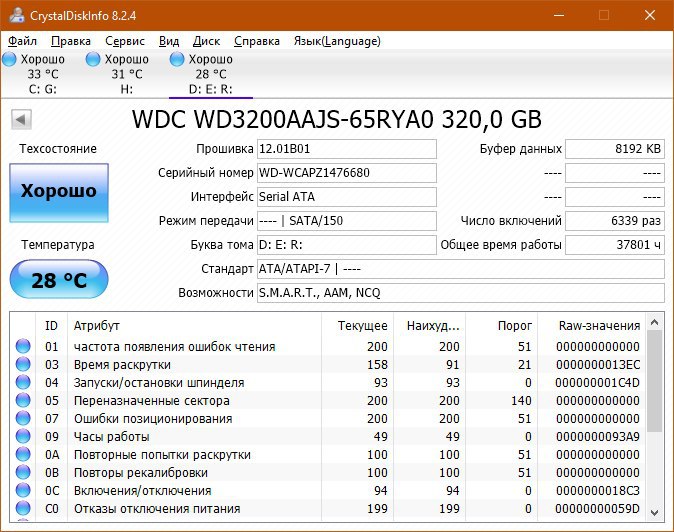Click status orb for attribute 0A row
674x532 pixels.
23,455
